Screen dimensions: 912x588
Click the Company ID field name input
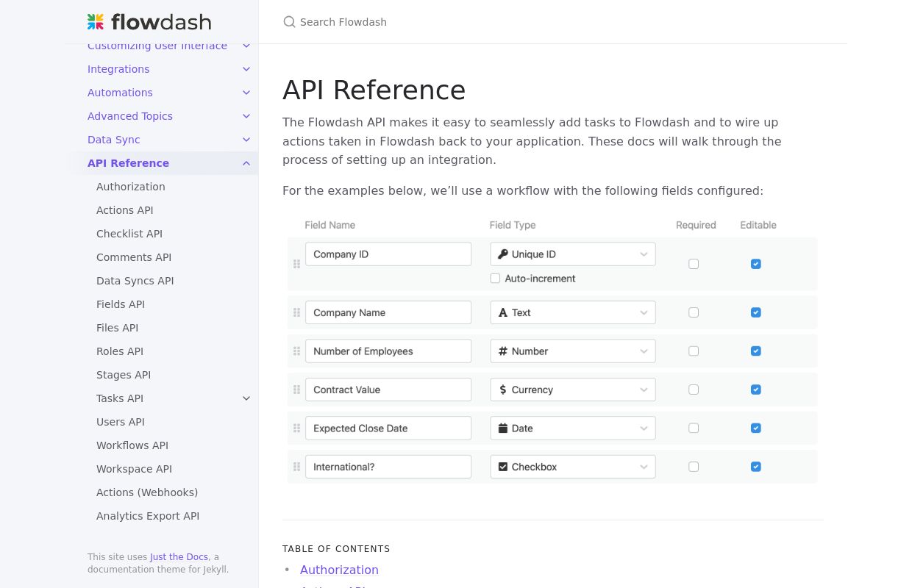(x=388, y=254)
